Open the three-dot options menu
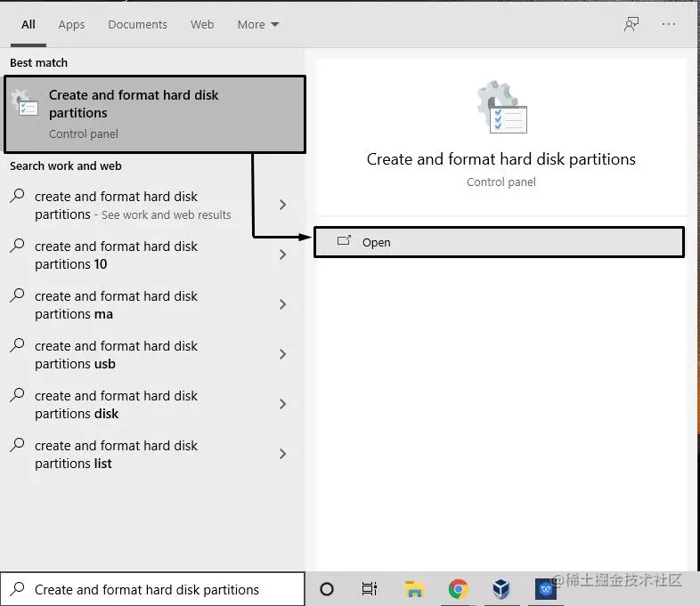The image size is (700, 606). tap(669, 24)
